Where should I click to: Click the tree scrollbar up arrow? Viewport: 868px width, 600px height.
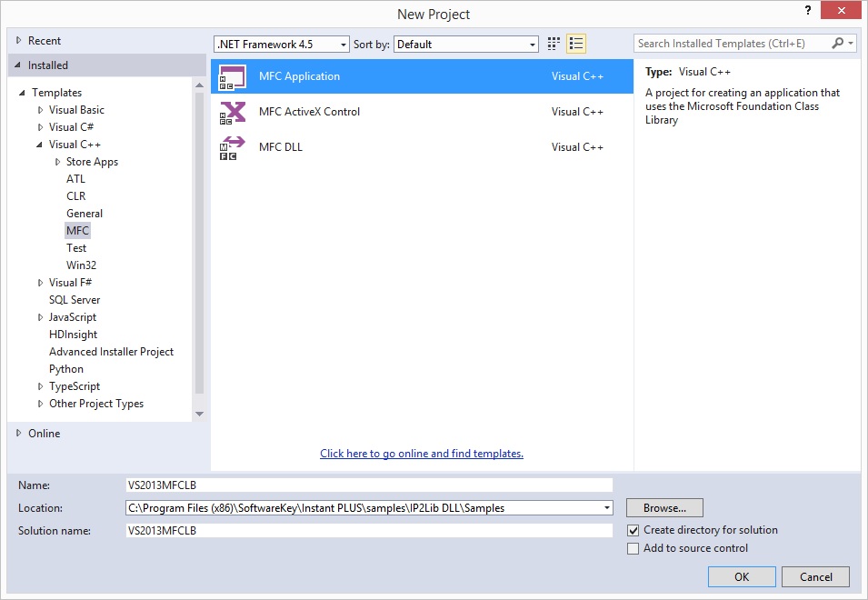click(199, 85)
